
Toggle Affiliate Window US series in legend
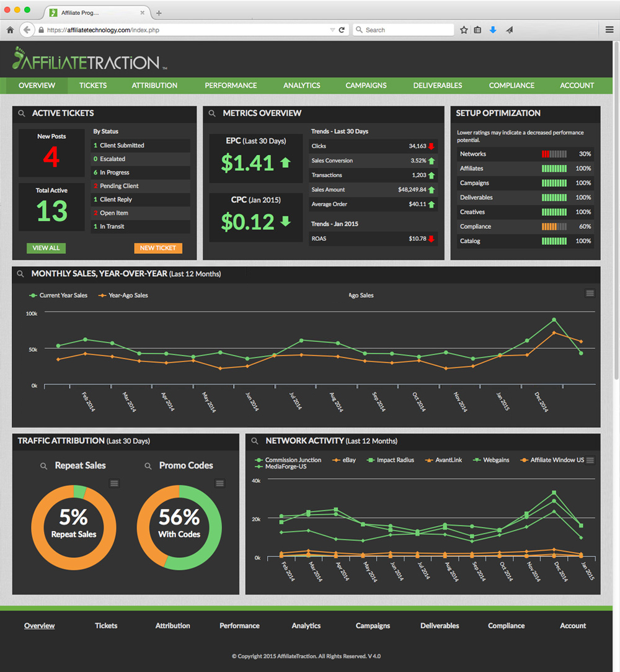[x=552, y=460]
